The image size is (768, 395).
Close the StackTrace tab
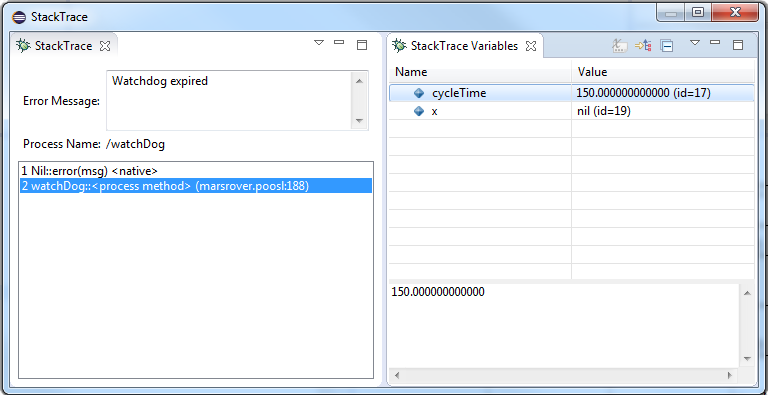pyautogui.click(x=105, y=46)
